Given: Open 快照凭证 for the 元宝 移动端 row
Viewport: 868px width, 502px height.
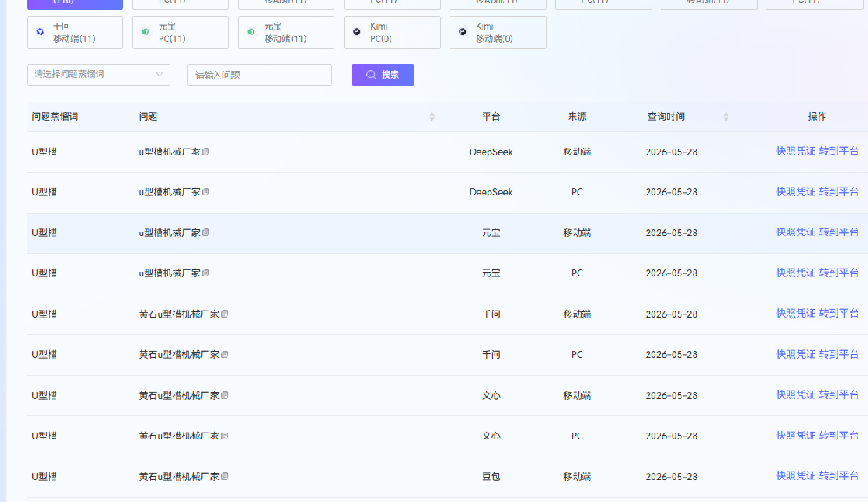Looking at the screenshot, I should pyautogui.click(x=795, y=232).
